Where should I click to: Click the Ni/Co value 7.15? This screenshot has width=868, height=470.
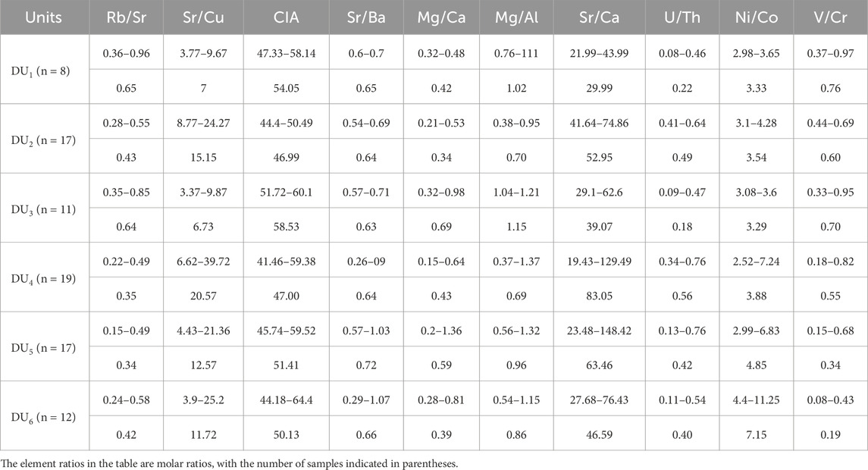coord(756,434)
